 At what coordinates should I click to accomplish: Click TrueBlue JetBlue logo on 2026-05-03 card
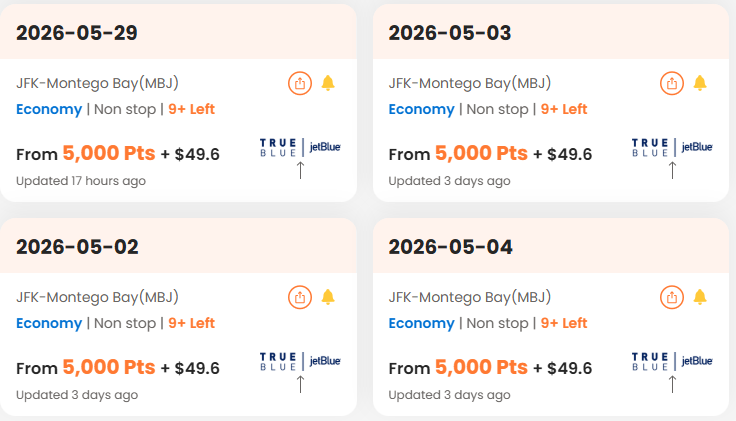[672, 147]
